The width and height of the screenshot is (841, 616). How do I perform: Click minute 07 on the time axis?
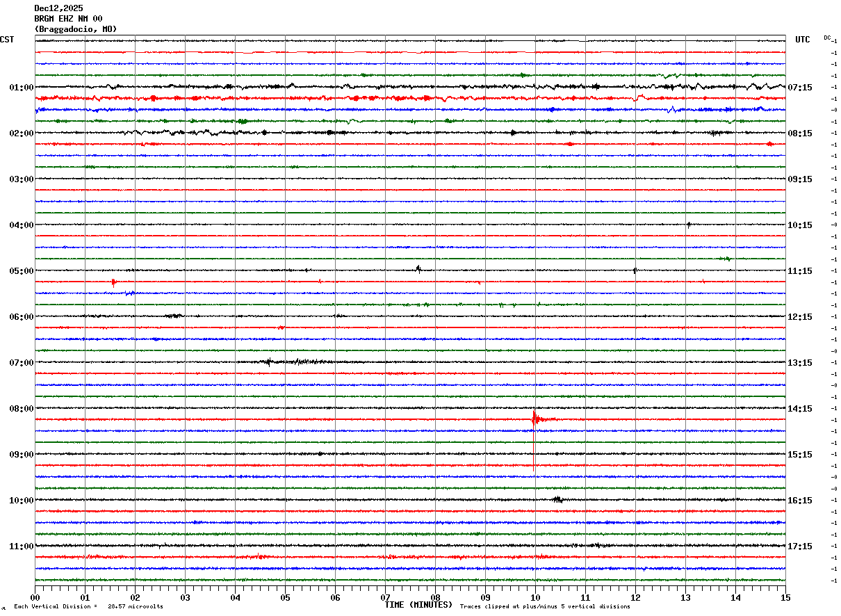coord(385,598)
